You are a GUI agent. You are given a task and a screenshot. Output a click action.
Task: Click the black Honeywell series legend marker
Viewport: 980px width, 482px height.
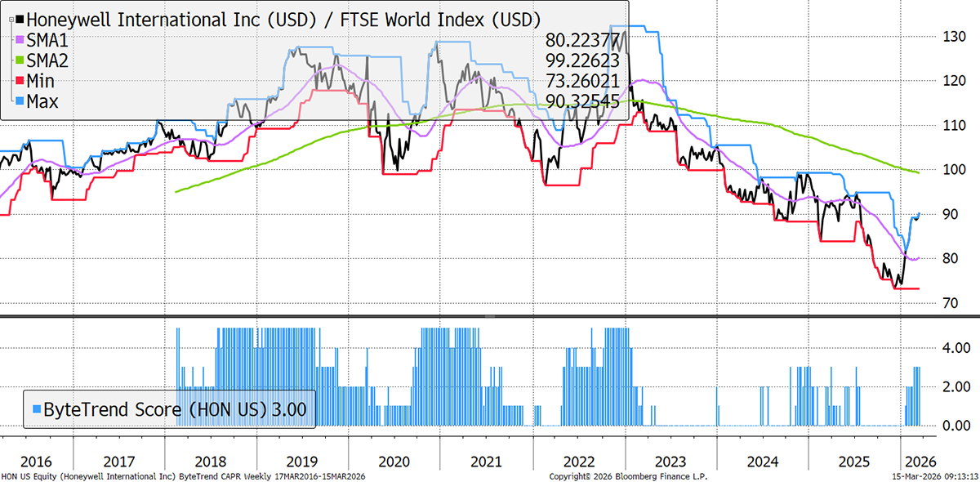(20, 17)
